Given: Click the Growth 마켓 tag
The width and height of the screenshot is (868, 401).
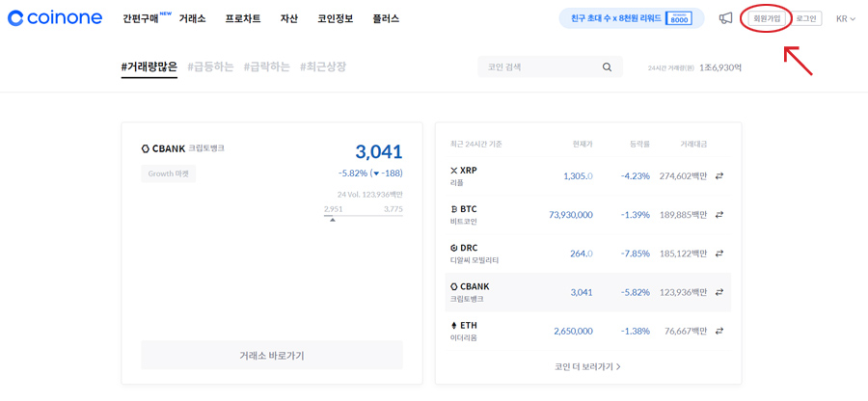Looking at the screenshot, I should pos(168,174).
